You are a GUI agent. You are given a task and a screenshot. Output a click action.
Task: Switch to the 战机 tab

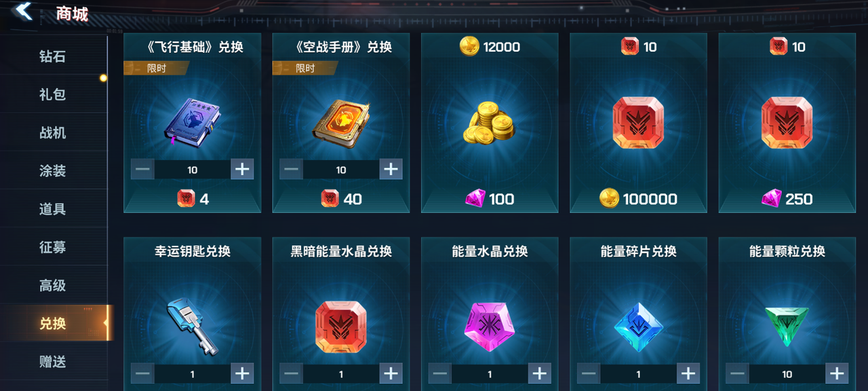pos(53,132)
